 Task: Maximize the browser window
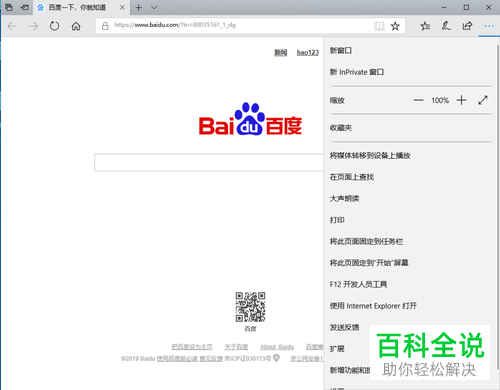pyautogui.click(x=466, y=7)
